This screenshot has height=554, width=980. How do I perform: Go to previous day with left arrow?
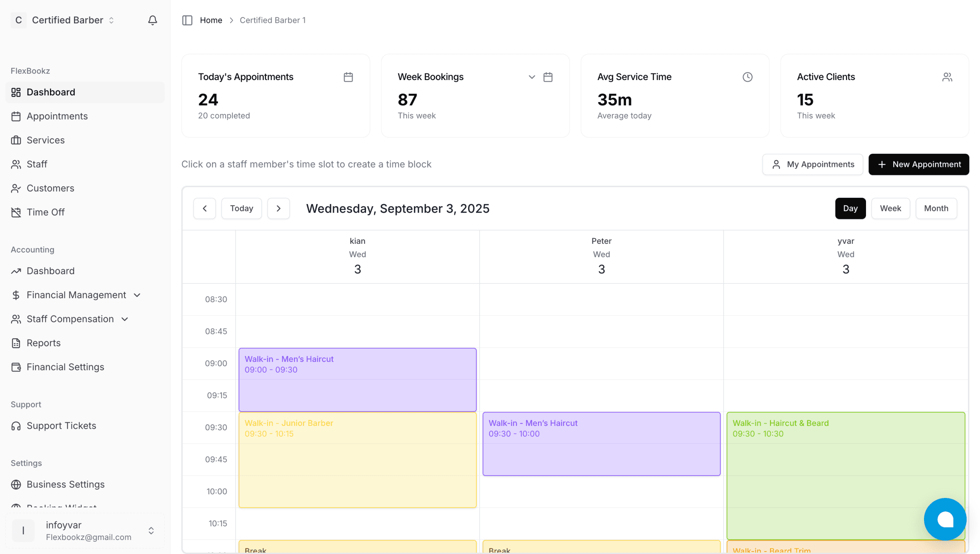204,208
